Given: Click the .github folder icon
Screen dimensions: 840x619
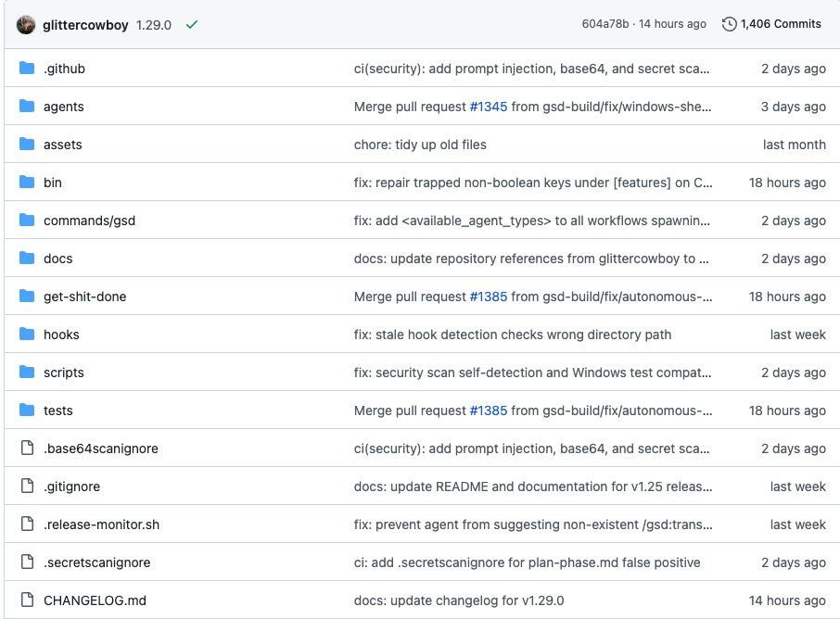Looking at the screenshot, I should click(x=27, y=68).
